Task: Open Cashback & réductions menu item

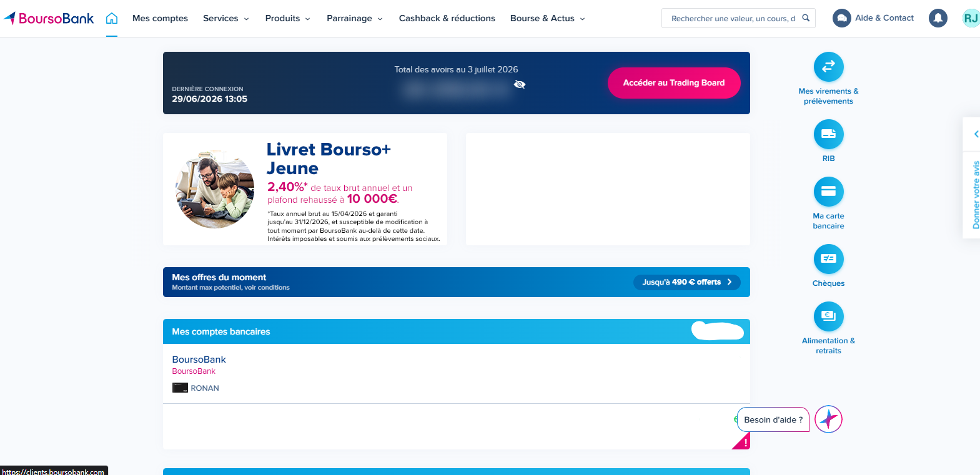Action: (x=447, y=18)
